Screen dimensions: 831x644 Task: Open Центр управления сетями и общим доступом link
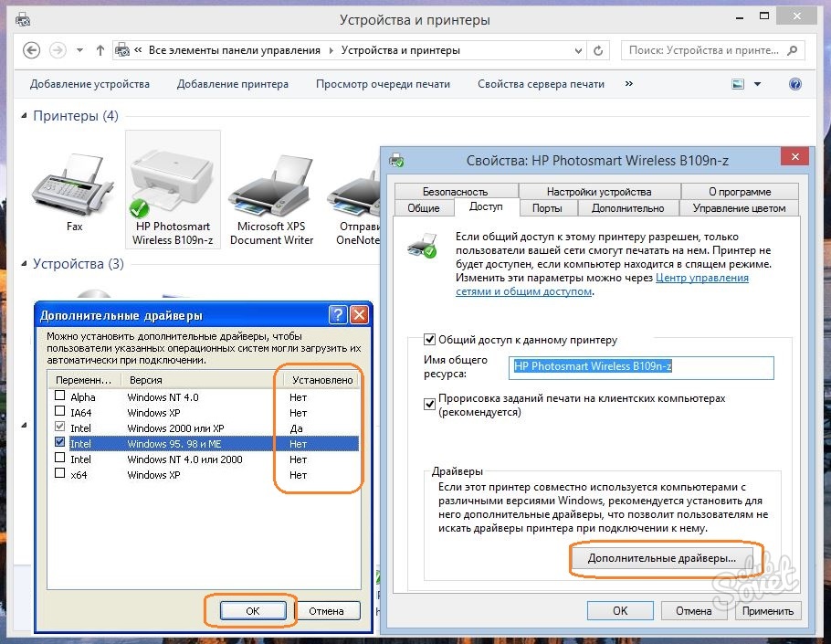[602, 284]
